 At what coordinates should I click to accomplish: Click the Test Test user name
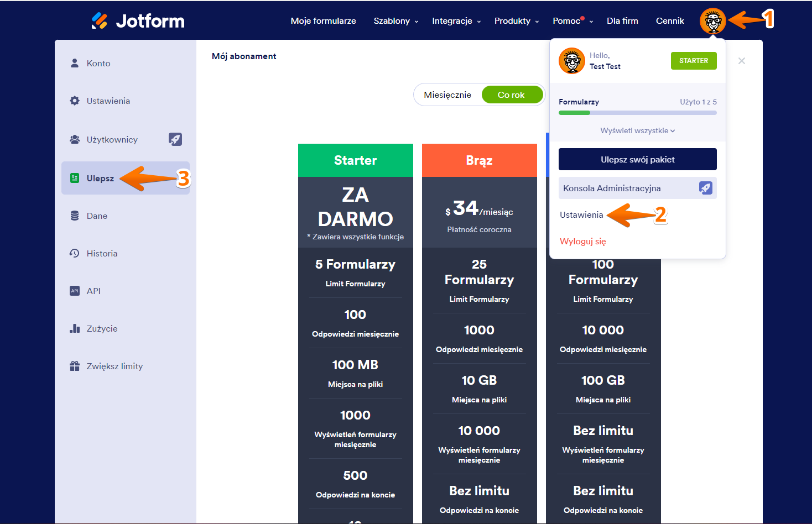tap(605, 66)
